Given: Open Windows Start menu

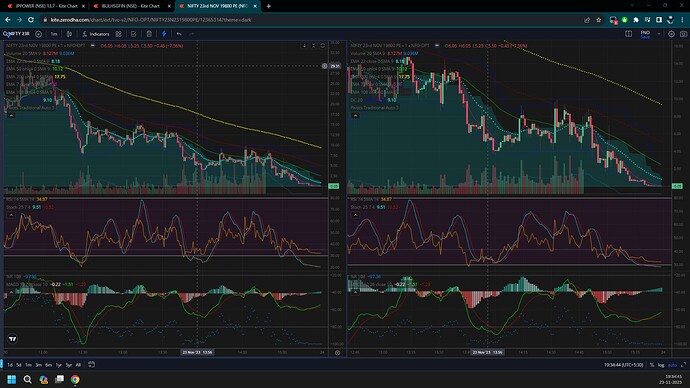Looking at the screenshot, I should (11, 379).
